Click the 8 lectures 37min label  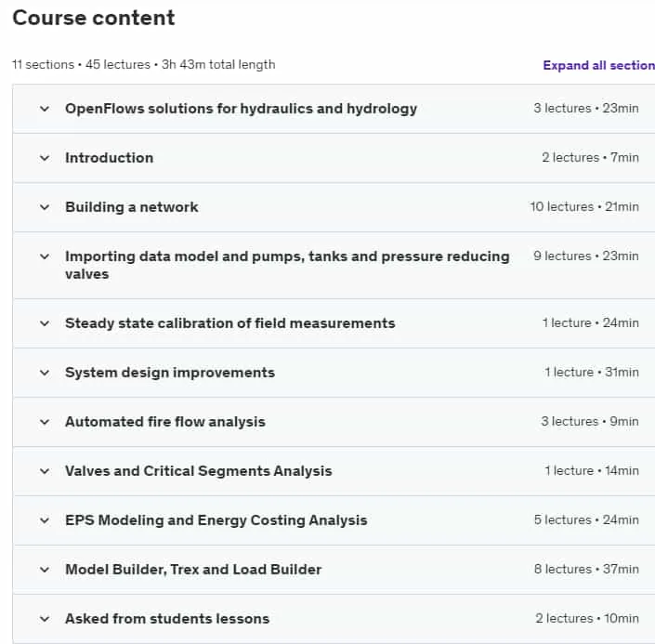point(586,570)
